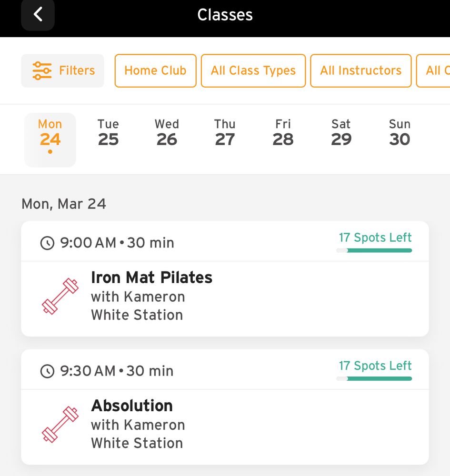Open the Home Club filter dropdown
The image size is (450, 476).
(155, 71)
